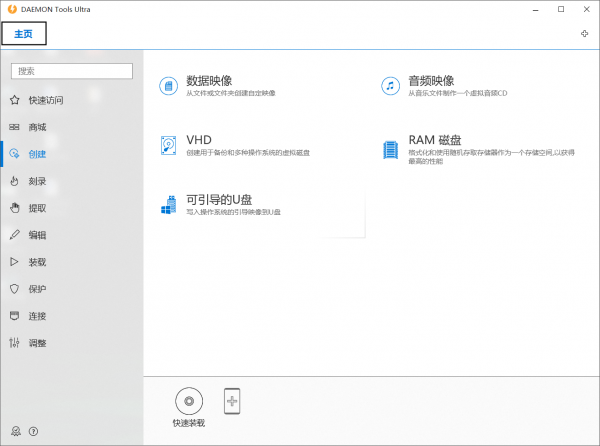Click the 商城 store icon
Screen dimensions: 600x446
[x=14, y=127]
